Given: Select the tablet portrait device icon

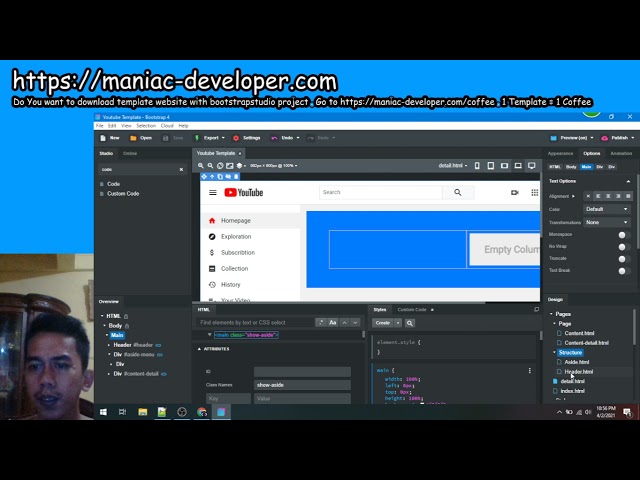Looking at the screenshot, I should (491, 166).
